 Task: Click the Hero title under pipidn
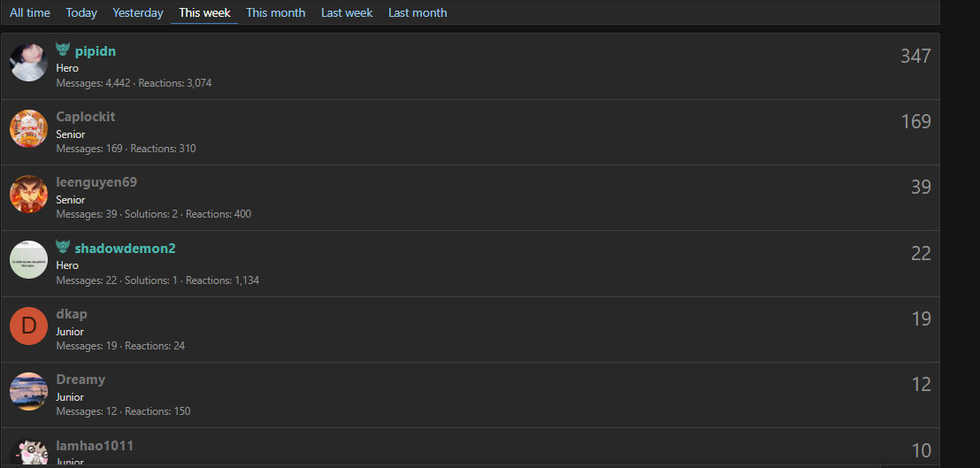tap(67, 68)
